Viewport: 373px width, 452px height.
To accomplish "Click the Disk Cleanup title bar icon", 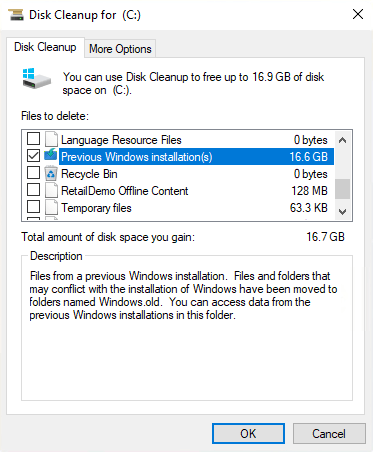I will click(x=15, y=15).
